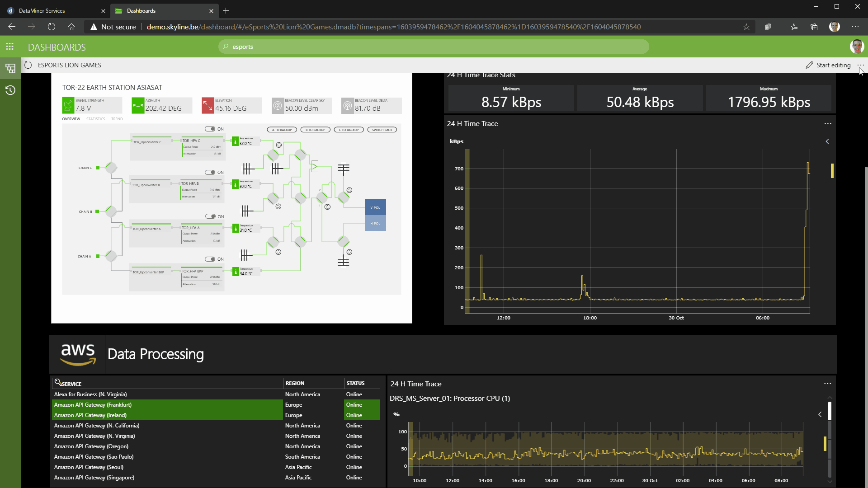Toggle the ON switch for TOR_HPA C

210,129
